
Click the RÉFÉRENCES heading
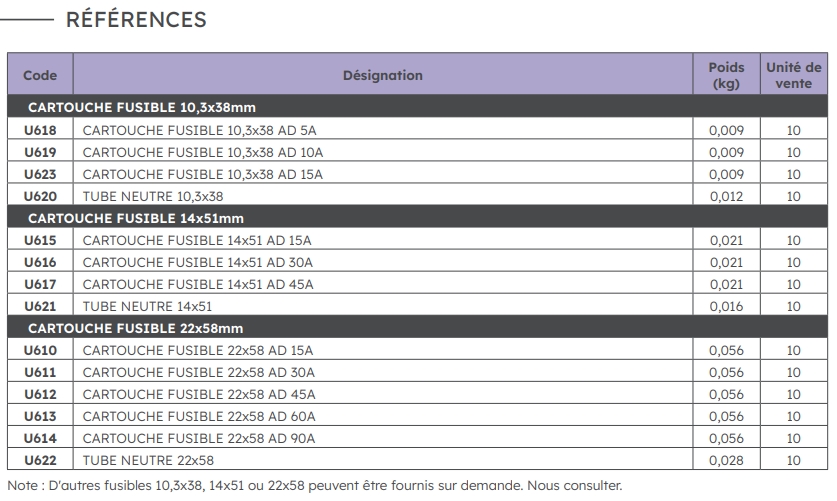(135, 20)
